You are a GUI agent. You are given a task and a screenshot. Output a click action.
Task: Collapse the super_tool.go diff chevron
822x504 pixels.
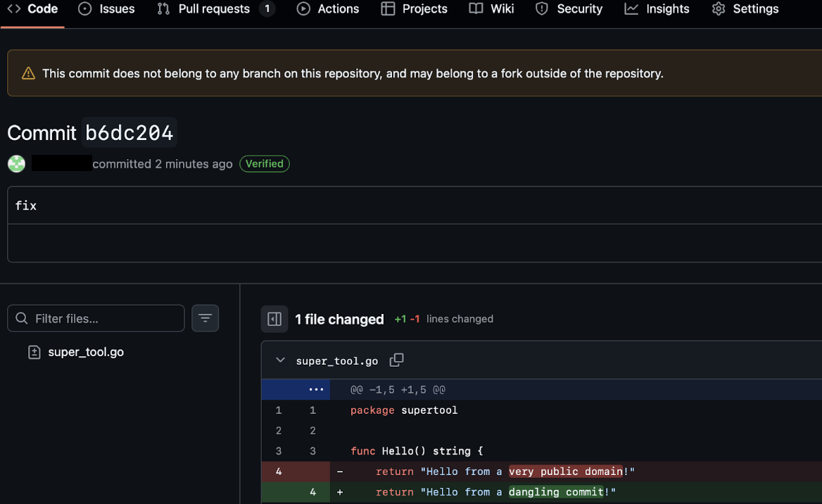coord(279,360)
